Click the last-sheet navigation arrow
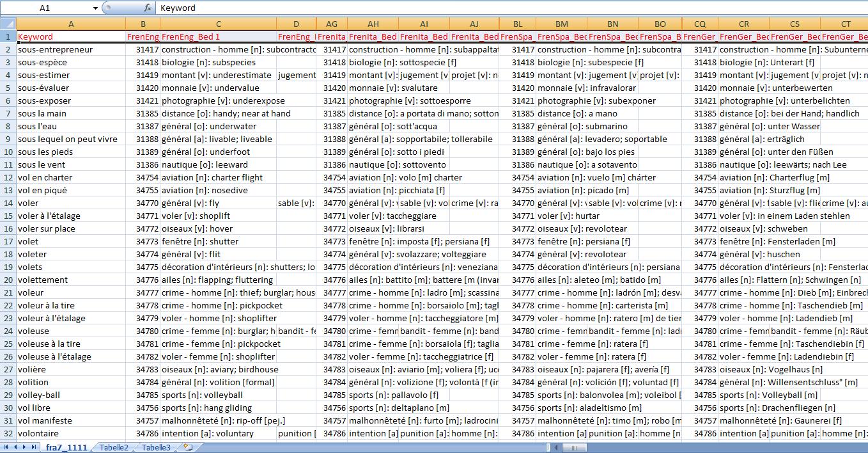 click(33, 447)
